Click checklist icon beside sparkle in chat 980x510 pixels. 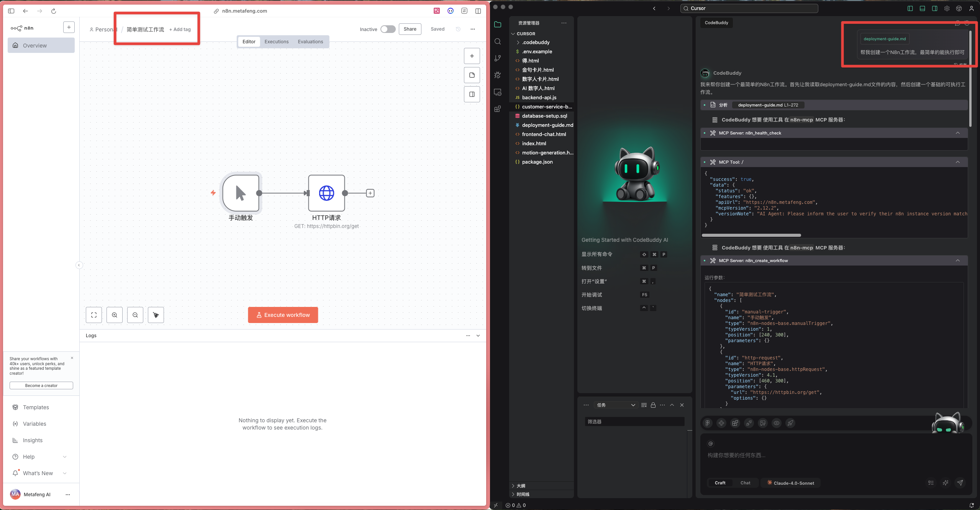pyautogui.click(x=931, y=483)
